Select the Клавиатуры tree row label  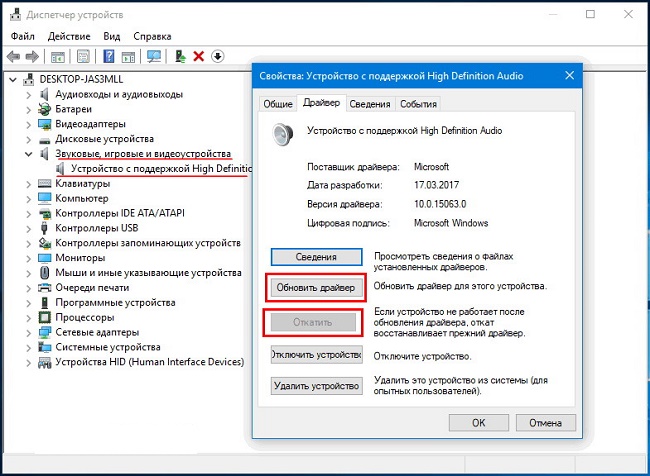click(82, 183)
